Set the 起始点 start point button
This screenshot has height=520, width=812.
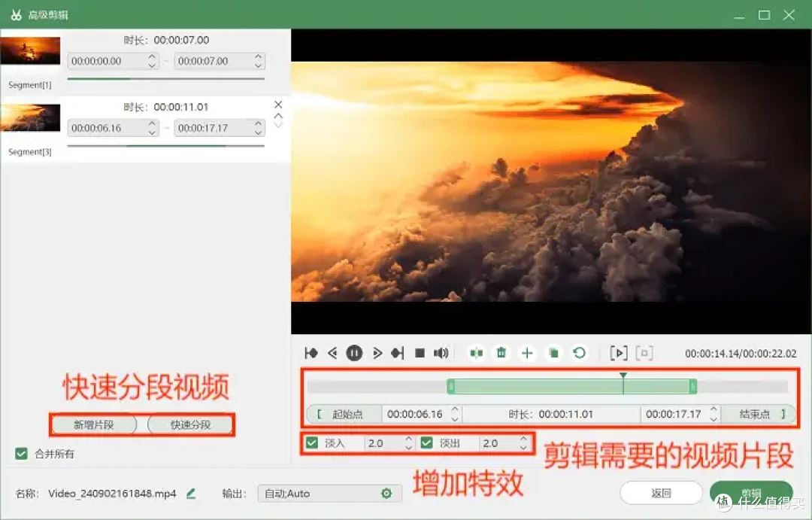[x=344, y=414]
